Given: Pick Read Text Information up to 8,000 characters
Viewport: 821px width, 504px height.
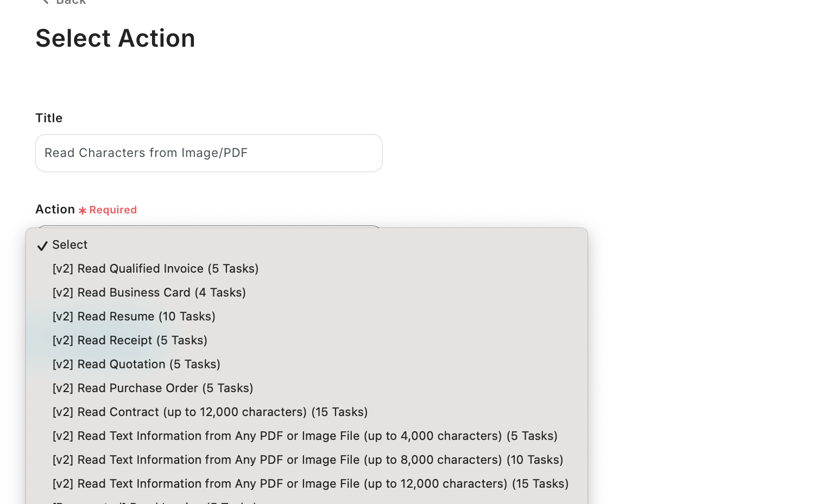Looking at the screenshot, I should click(307, 460).
